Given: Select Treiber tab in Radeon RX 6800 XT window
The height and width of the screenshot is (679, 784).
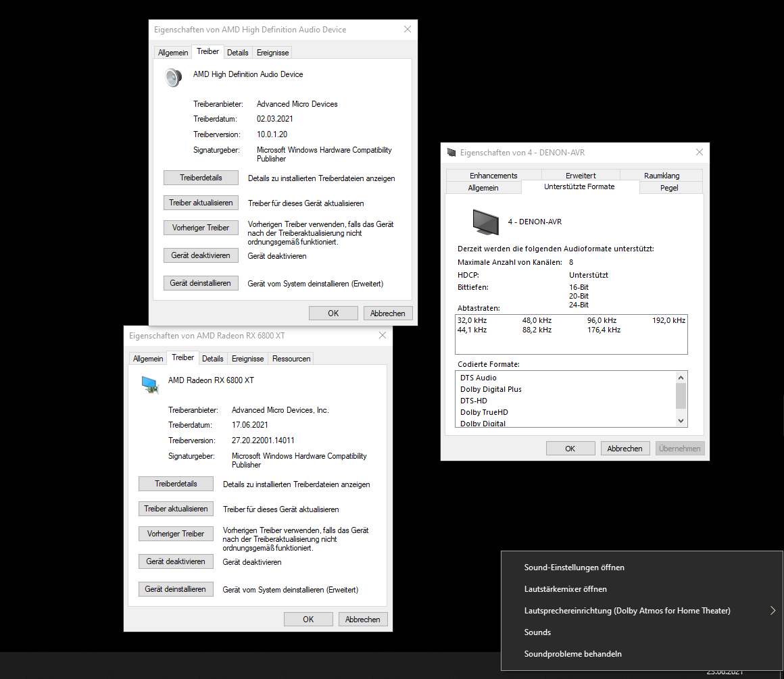Looking at the screenshot, I should (x=182, y=357).
